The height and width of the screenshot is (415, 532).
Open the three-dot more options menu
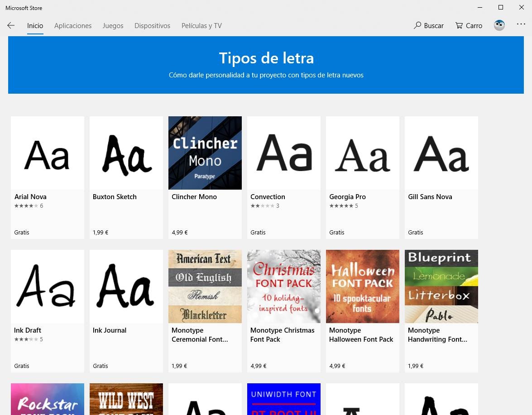point(521,24)
